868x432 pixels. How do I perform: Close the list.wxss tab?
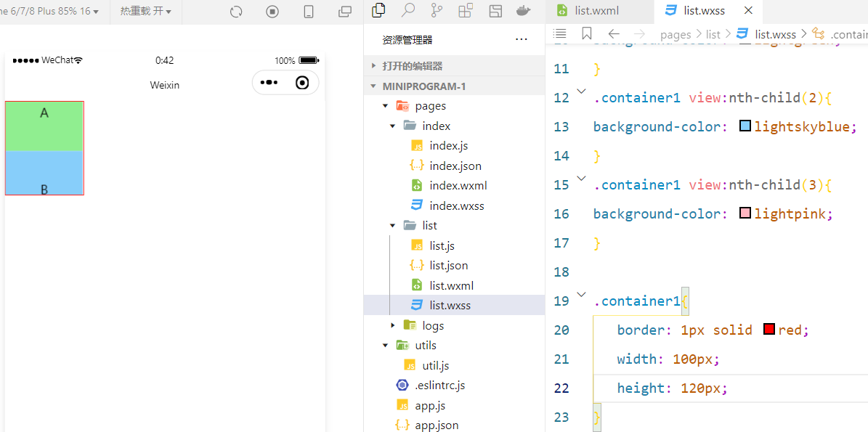749,11
